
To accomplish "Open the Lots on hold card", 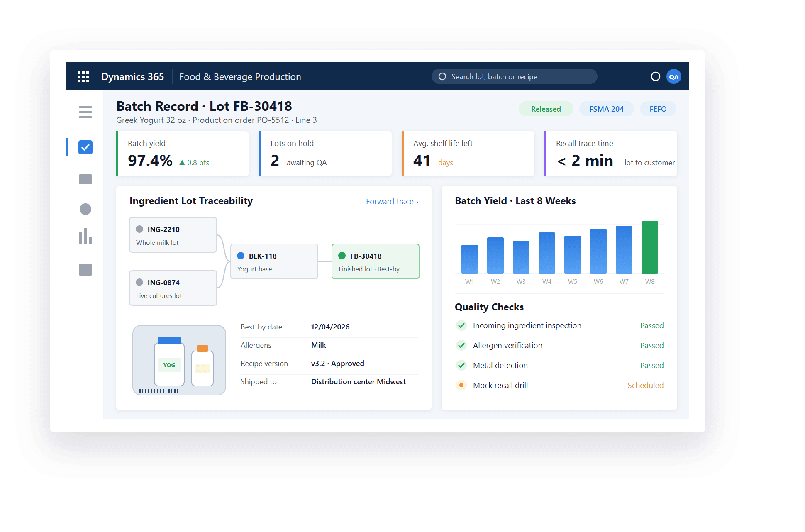I will click(325, 154).
